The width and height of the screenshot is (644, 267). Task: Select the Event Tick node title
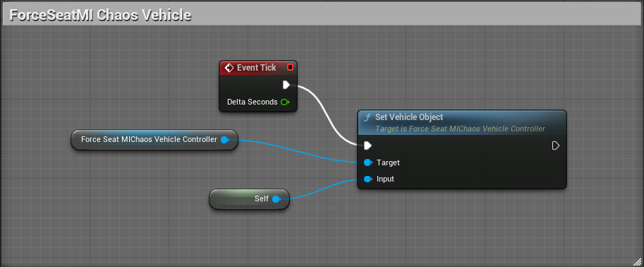[x=256, y=68]
